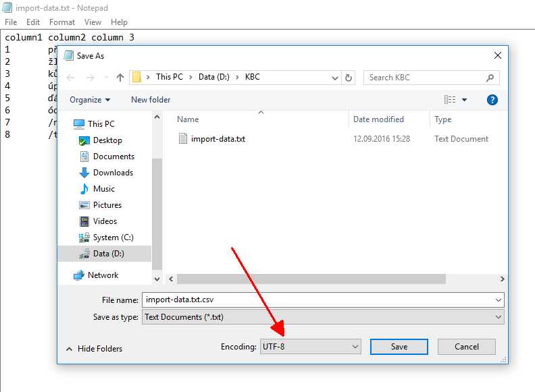
Task: Select the import-data.txt file name
Action: point(218,139)
